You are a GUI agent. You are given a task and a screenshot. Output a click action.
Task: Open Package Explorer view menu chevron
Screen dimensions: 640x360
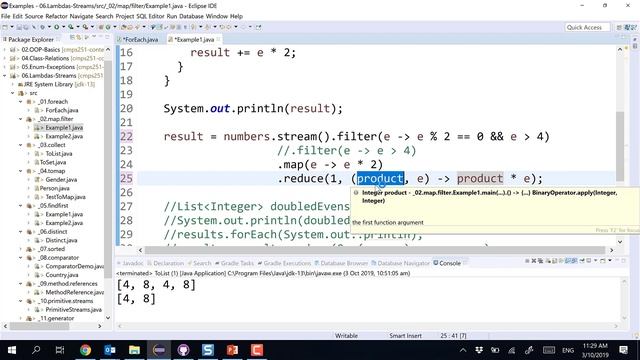pyautogui.click(x=94, y=37)
